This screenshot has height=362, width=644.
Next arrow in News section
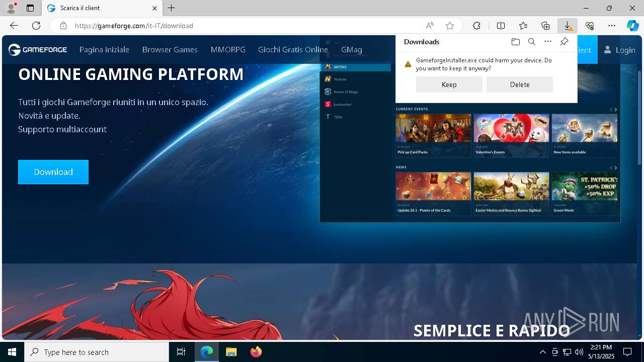[x=616, y=168]
